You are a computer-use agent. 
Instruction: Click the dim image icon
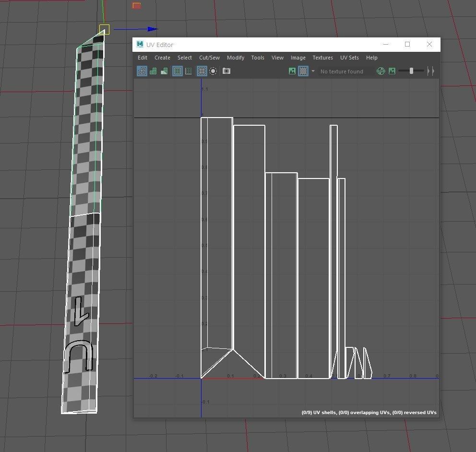[x=392, y=71]
